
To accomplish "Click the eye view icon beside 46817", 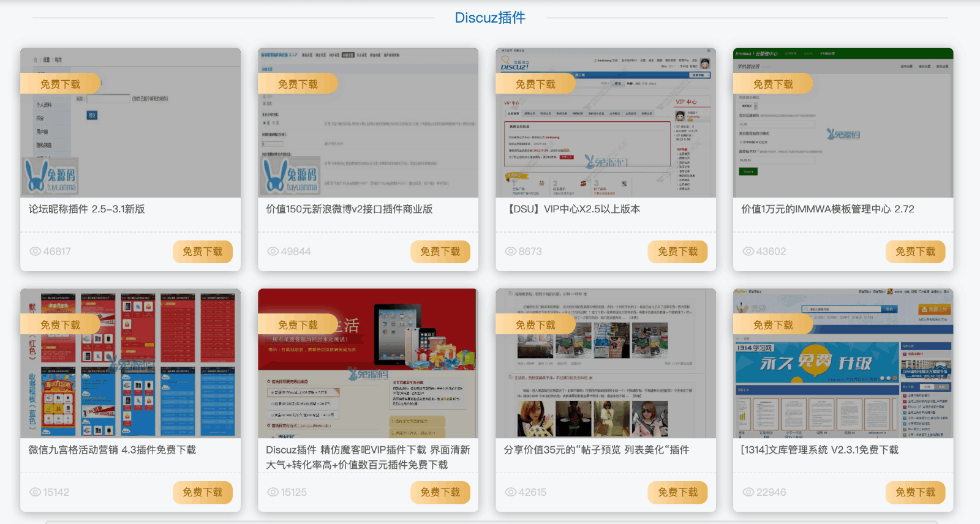I will pos(35,252).
